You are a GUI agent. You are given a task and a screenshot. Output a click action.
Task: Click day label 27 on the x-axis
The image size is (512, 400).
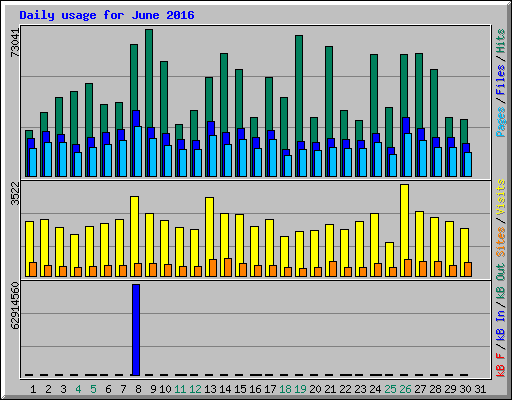[420, 389]
